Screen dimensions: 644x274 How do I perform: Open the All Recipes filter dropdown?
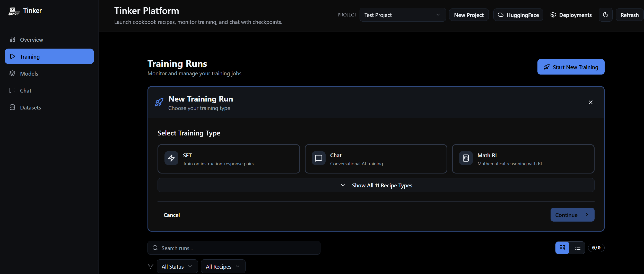point(223,266)
